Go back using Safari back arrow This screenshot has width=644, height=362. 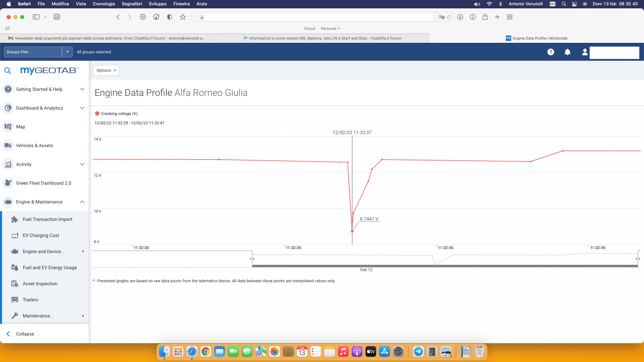coord(118,17)
